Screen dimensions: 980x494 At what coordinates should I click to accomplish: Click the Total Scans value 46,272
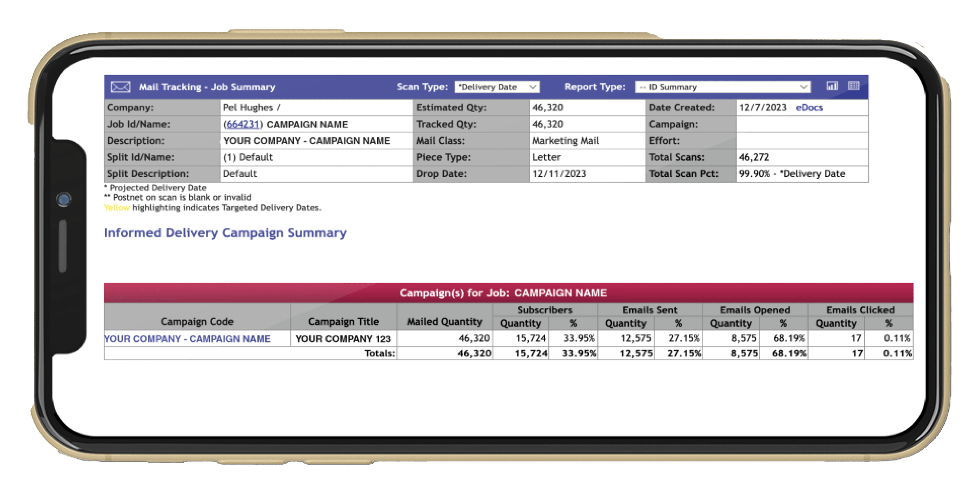click(753, 157)
